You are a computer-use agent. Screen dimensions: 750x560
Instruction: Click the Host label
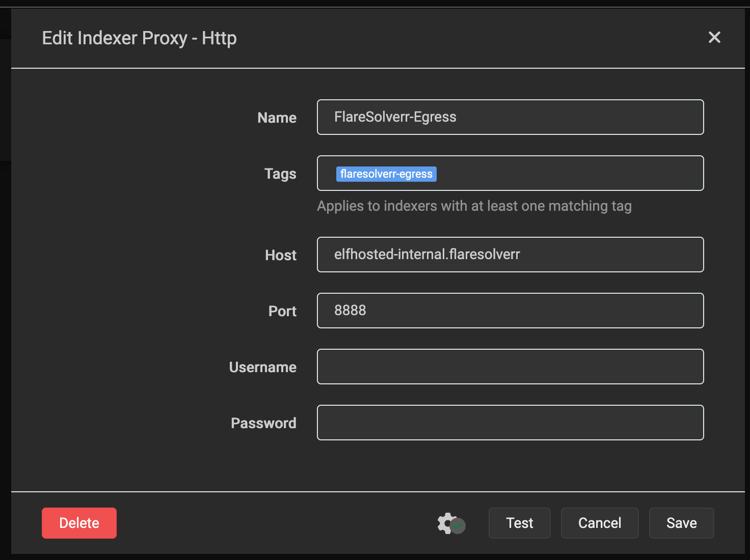[x=280, y=255]
